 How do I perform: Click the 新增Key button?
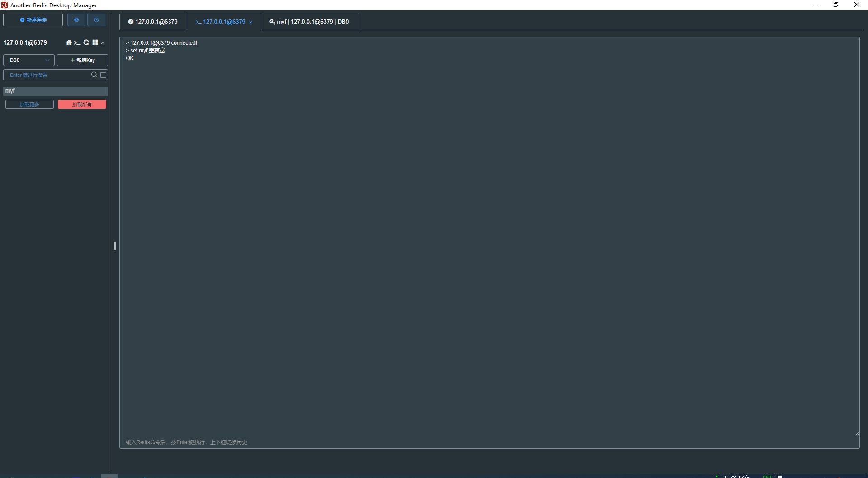(x=82, y=60)
